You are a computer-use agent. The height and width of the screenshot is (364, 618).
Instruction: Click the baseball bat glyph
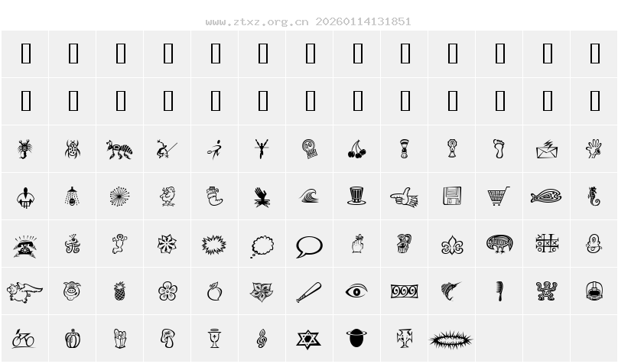coord(309,292)
